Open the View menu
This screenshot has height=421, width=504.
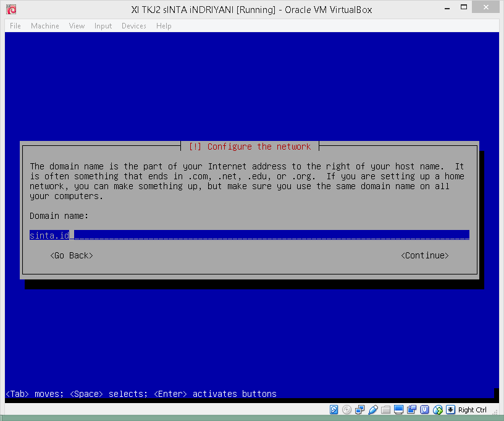point(77,26)
